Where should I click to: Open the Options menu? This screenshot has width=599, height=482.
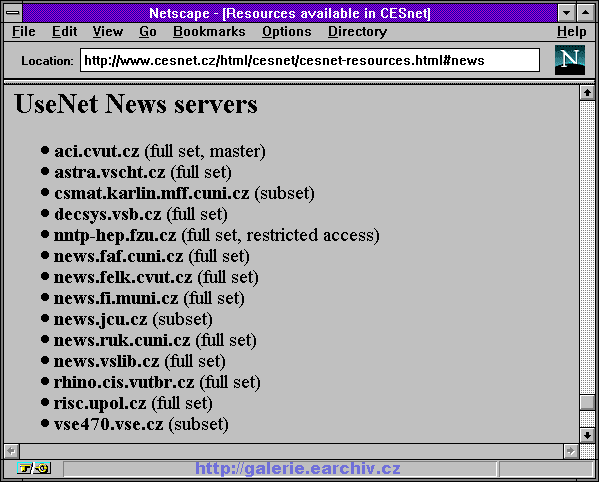point(287,31)
